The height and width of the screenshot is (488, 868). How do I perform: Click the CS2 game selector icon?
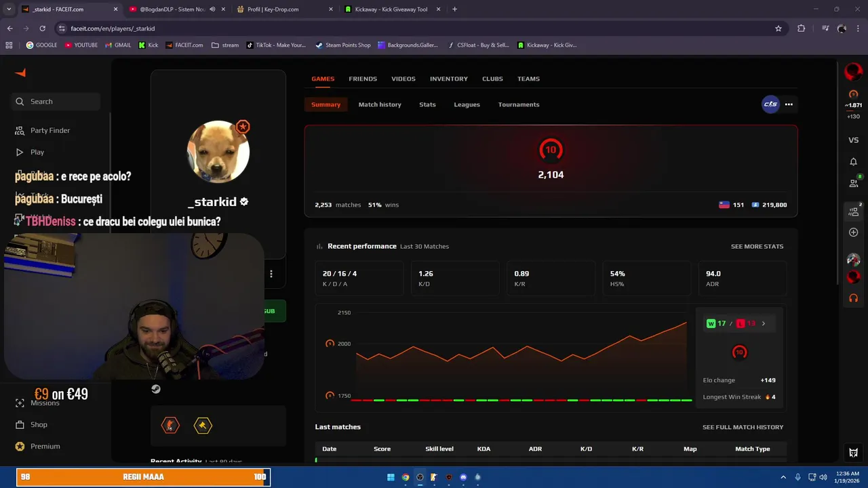770,104
